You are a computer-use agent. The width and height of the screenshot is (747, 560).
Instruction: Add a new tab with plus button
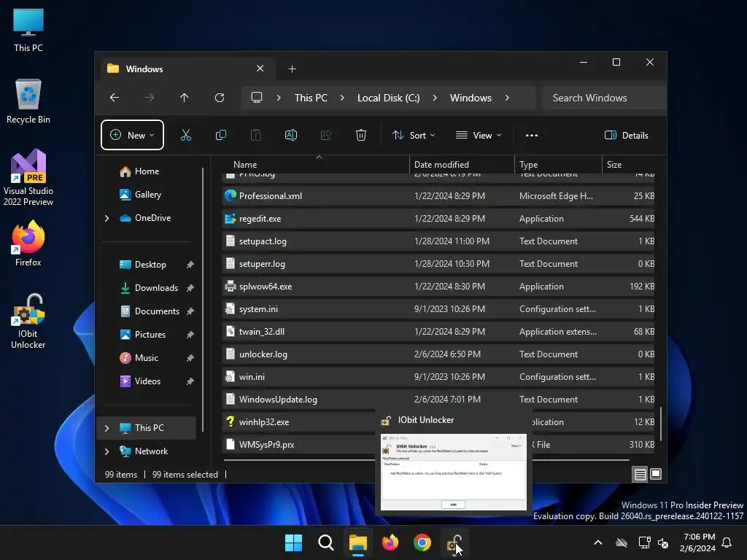292,69
